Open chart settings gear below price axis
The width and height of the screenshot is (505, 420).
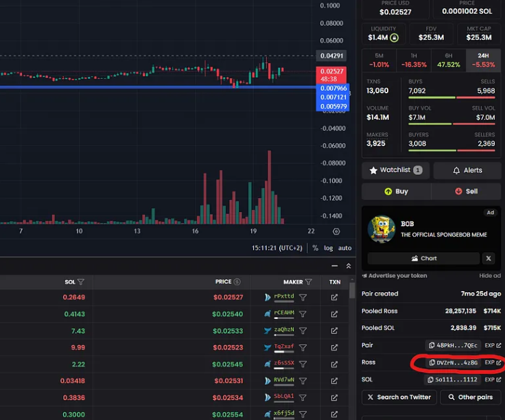pos(336,231)
